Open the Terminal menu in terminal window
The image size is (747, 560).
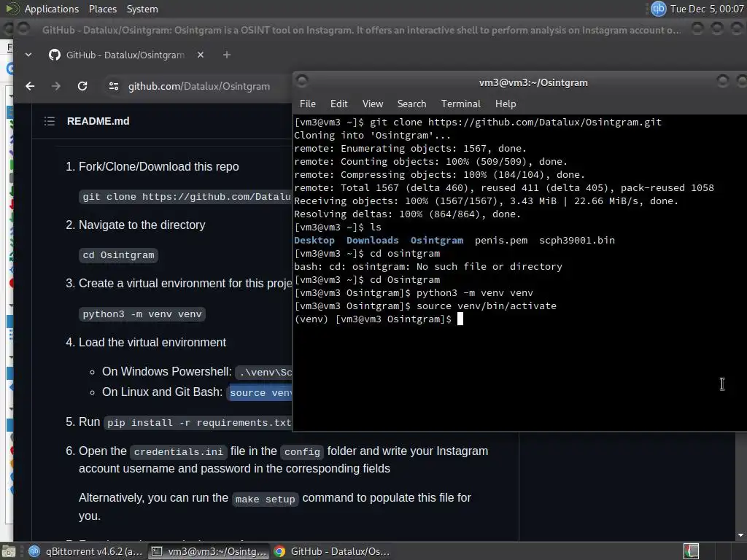pyautogui.click(x=461, y=104)
